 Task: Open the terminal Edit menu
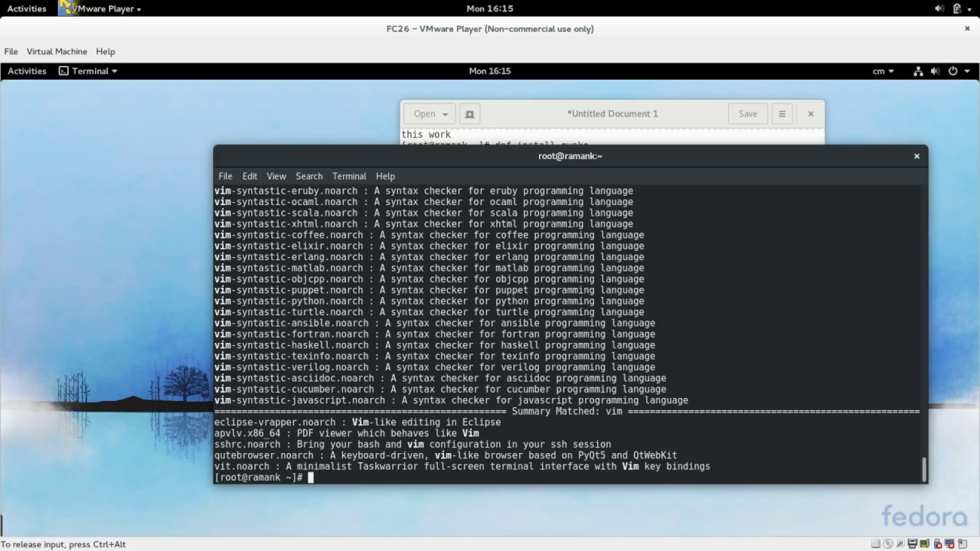pyautogui.click(x=250, y=175)
